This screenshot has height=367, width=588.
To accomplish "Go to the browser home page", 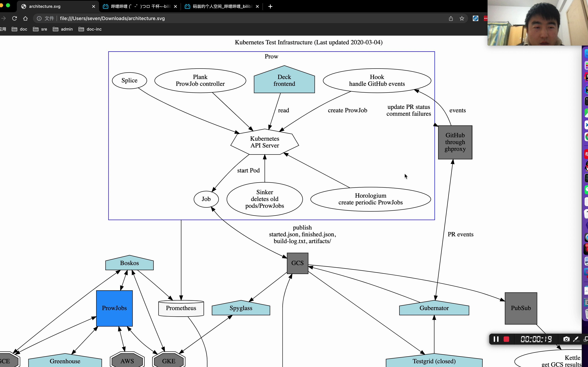I will click(x=25, y=19).
